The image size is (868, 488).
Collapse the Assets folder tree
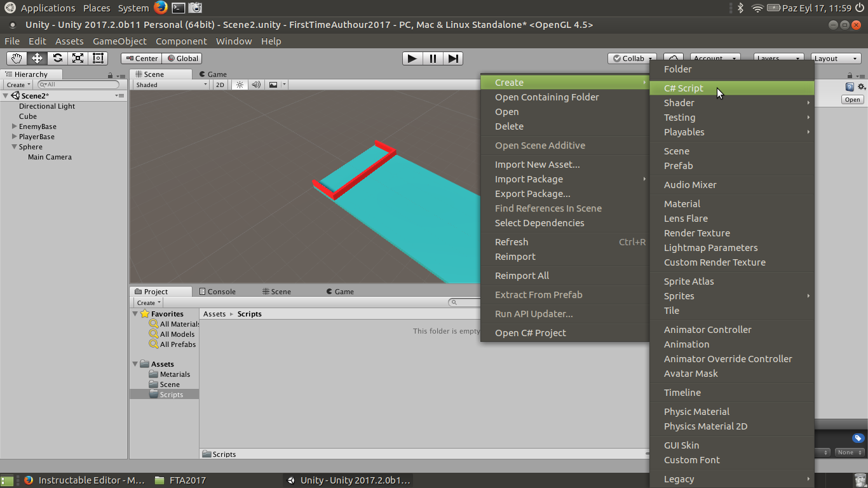point(135,364)
